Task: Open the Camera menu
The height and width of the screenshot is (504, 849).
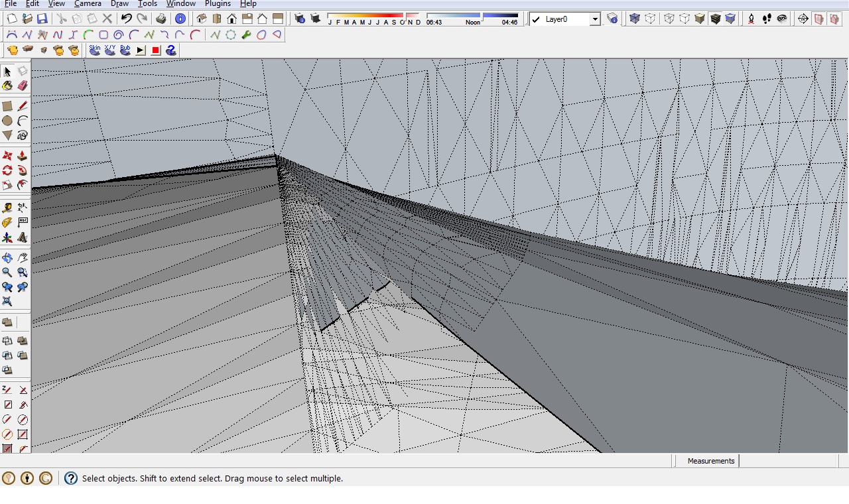Action: point(88,4)
